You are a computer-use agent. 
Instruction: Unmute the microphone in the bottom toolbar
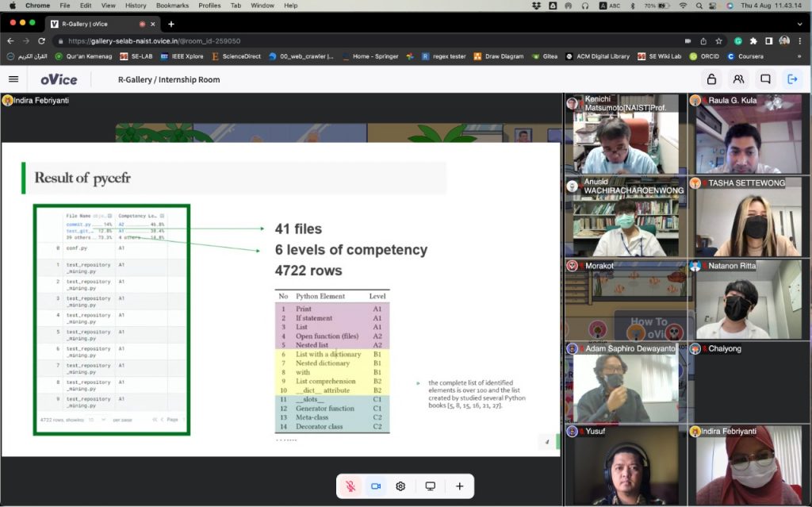(350, 486)
